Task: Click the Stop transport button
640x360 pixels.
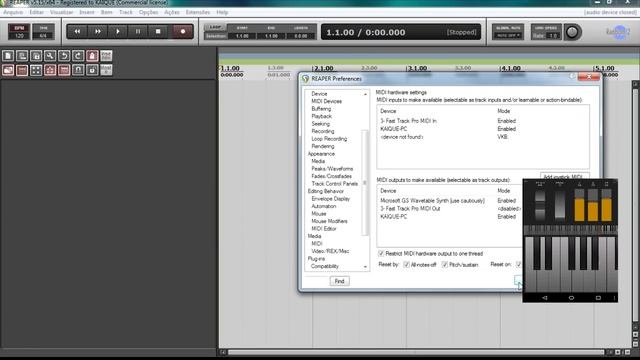Action: pos(158,31)
